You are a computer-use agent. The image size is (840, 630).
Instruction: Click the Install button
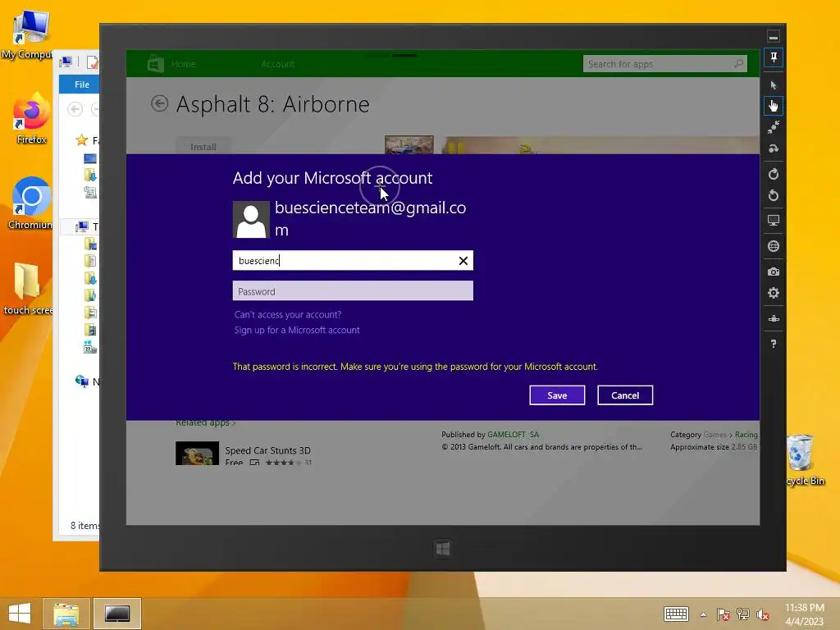[x=203, y=146]
